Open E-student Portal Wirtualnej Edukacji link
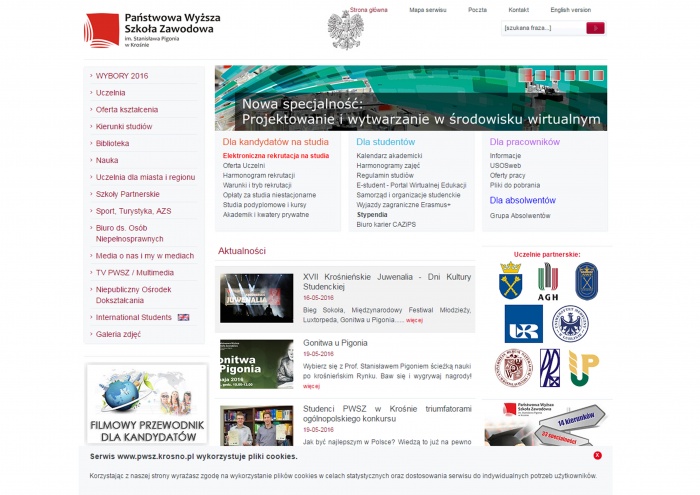Image resolution: width=700 pixels, height=495 pixels. point(411,185)
